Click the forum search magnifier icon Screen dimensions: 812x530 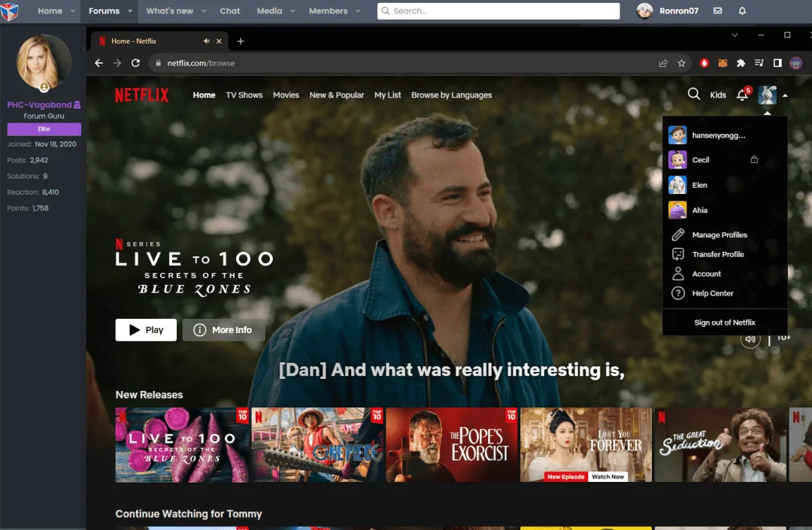(385, 11)
